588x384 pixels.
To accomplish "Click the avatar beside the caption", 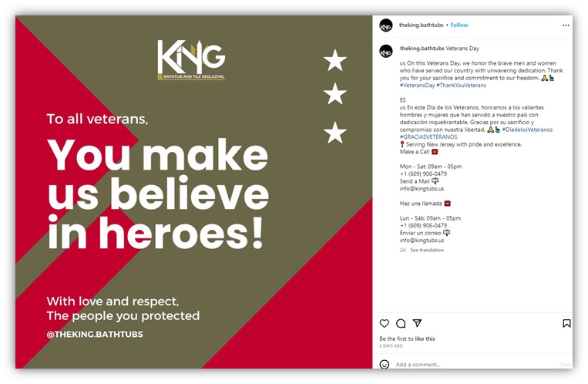I will pyautogui.click(x=386, y=51).
